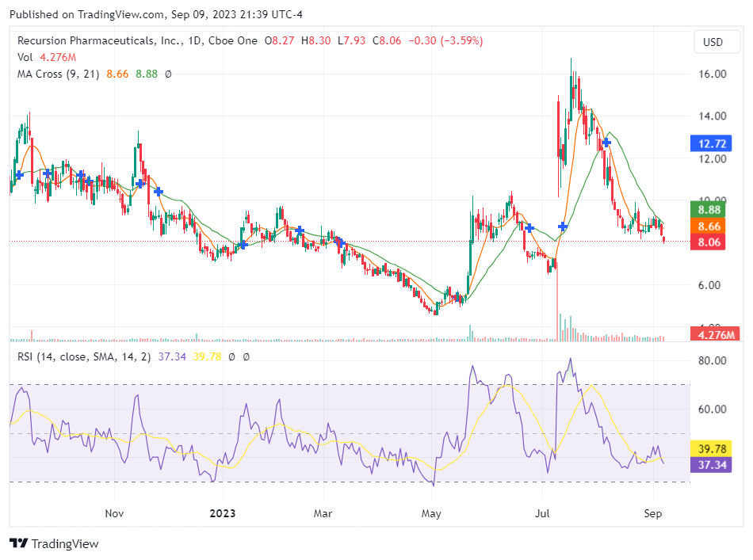Screen dimensions: 753x560
Task: Click the TradingView wordmark beside the logo
Action: tap(65, 543)
